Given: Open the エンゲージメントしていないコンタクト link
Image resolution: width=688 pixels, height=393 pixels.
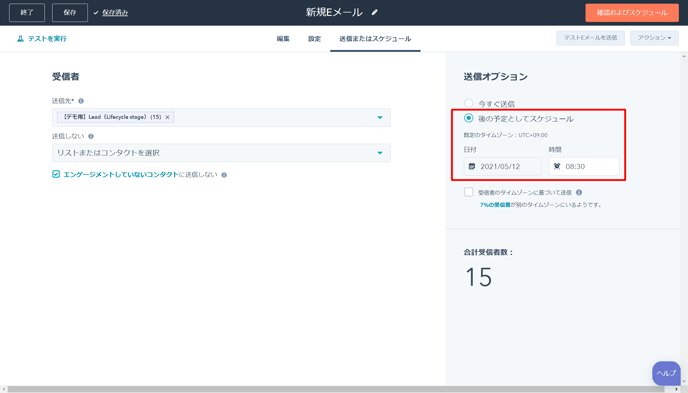Looking at the screenshot, I should [x=121, y=175].
